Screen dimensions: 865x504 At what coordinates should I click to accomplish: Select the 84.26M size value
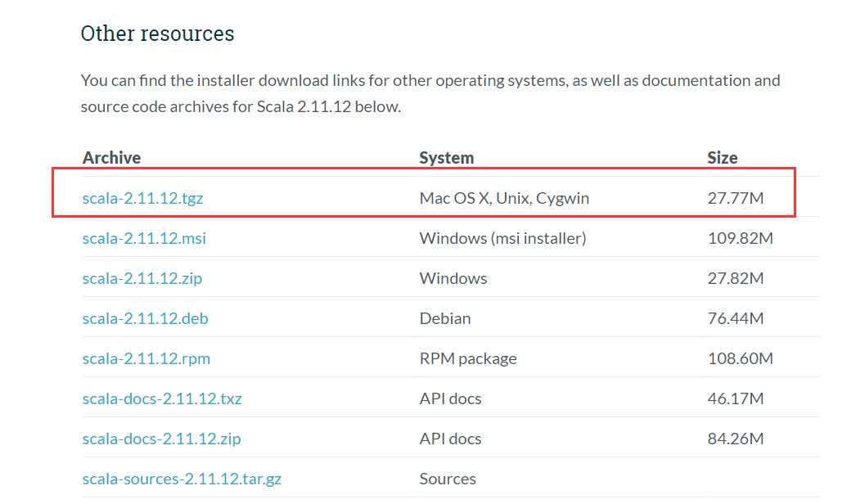(736, 439)
